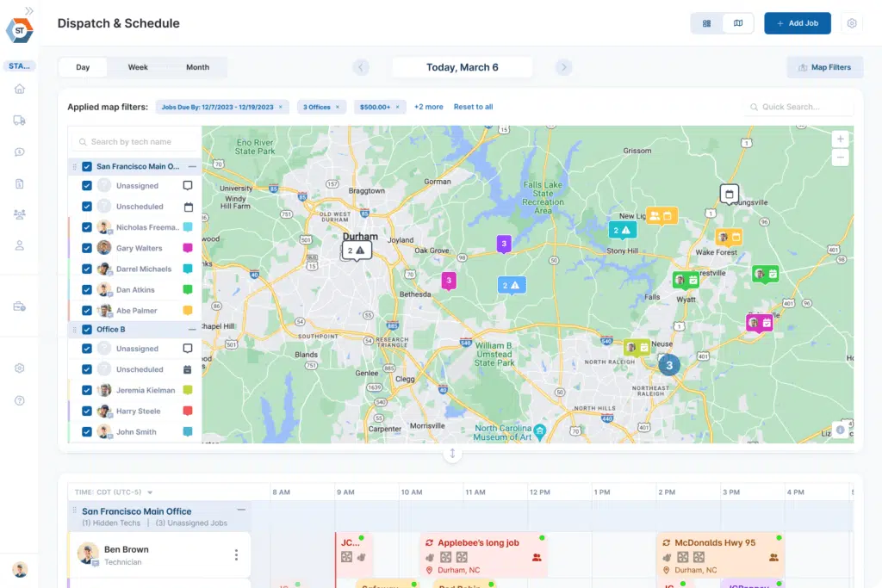Click the map zoom out minus button

point(841,158)
